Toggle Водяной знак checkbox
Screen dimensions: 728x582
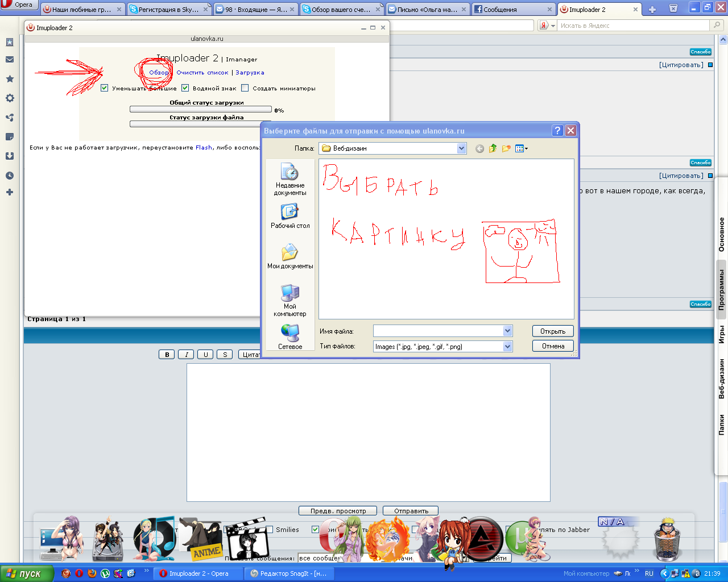coord(185,88)
